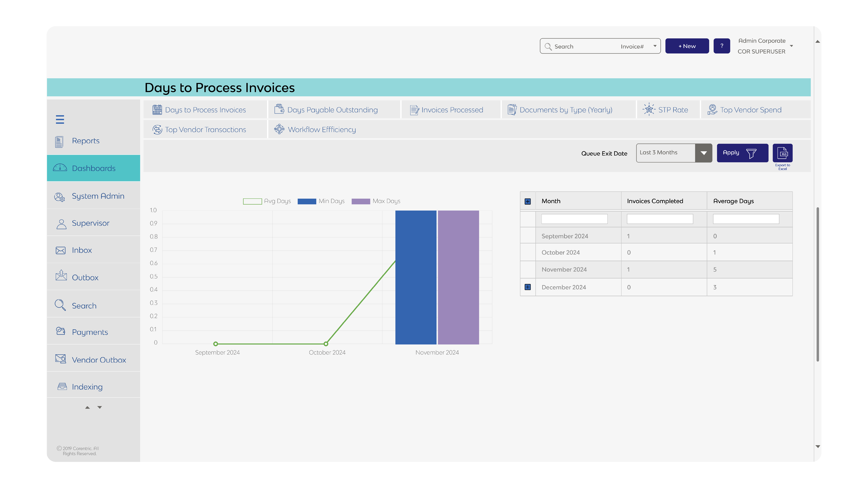Expand all rows using header plus icon

click(x=528, y=201)
